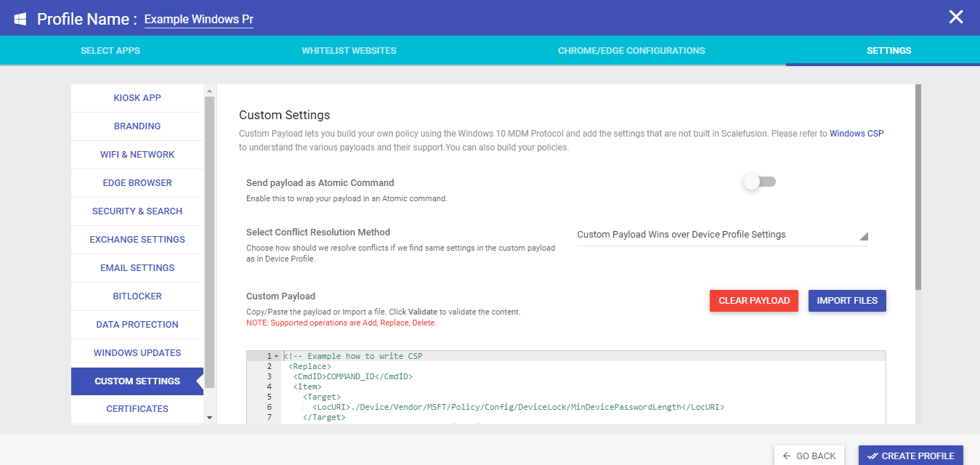Click the "Example how to write CSP" comment line
Viewport: 980px width, 465px height.
353,357
